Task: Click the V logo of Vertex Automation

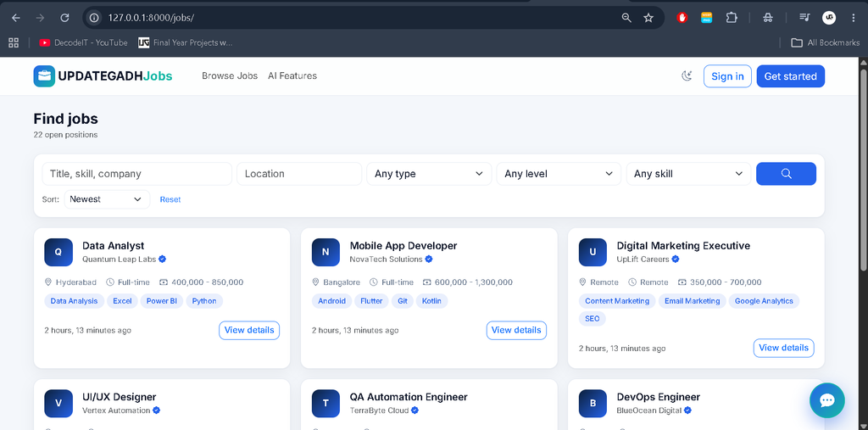Action: point(58,404)
